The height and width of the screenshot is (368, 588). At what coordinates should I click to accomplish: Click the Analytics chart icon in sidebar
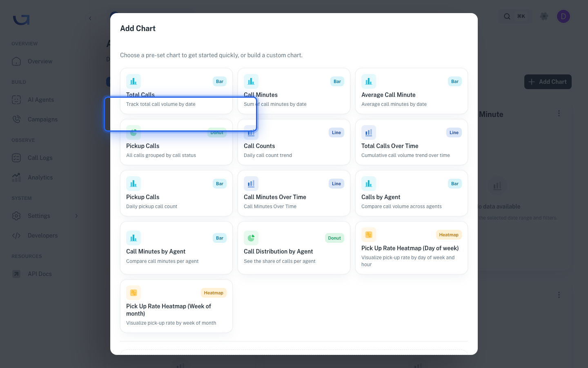pyautogui.click(x=16, y=177)
